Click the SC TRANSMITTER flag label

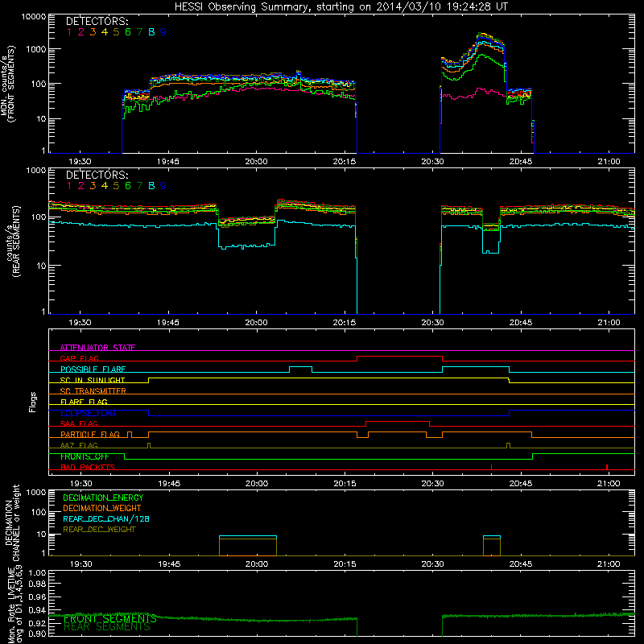[93, 391]
